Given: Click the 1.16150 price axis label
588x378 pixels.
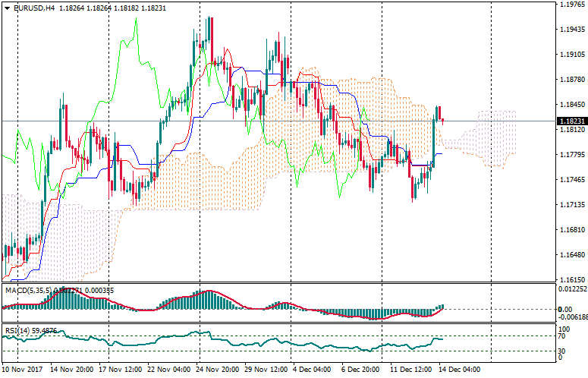Looking at the screenshot, I should pyautogui.click(x=570, y=279).
